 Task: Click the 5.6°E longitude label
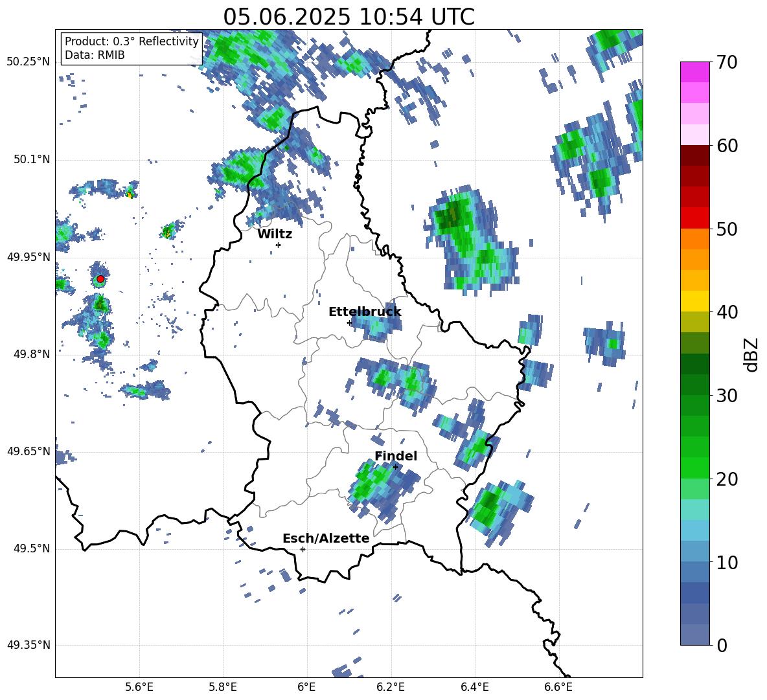coord(139,687)
